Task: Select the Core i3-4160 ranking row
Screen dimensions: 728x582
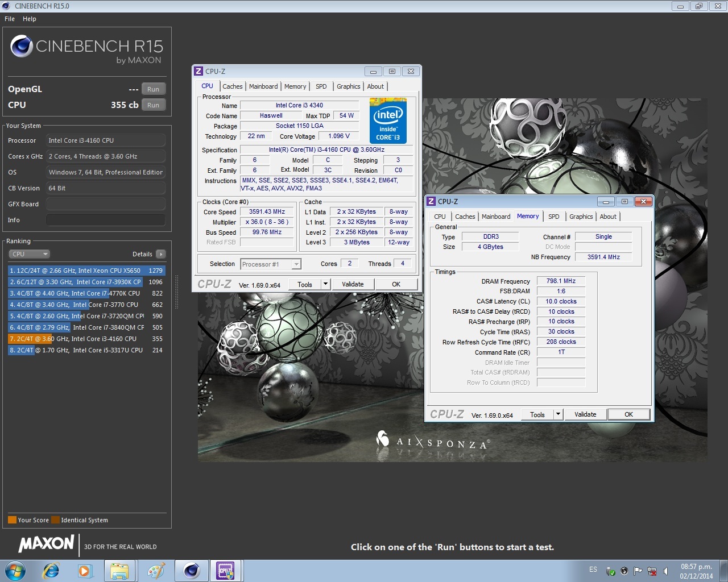Action: 86,339
